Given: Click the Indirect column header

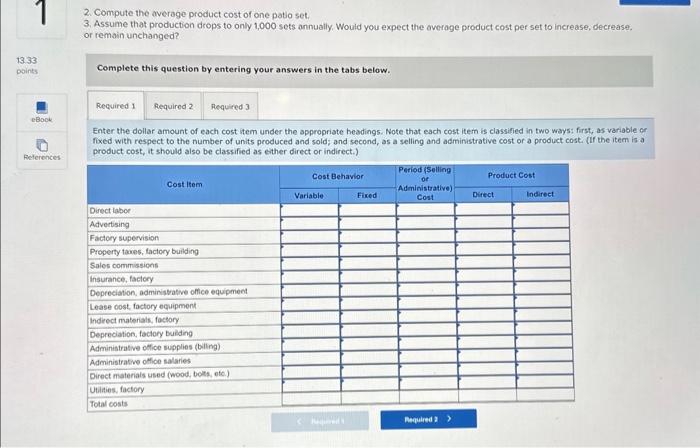Looking at the screenshot, I should 540,194.
